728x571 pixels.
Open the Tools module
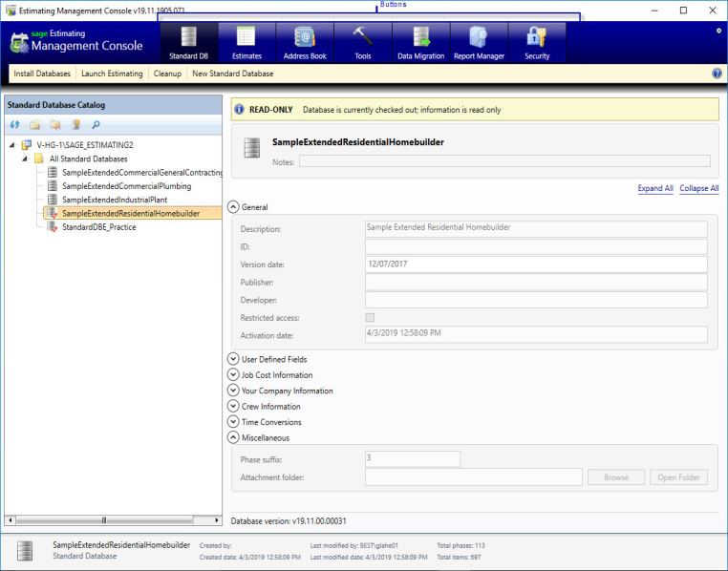click(x=362, y=43)
